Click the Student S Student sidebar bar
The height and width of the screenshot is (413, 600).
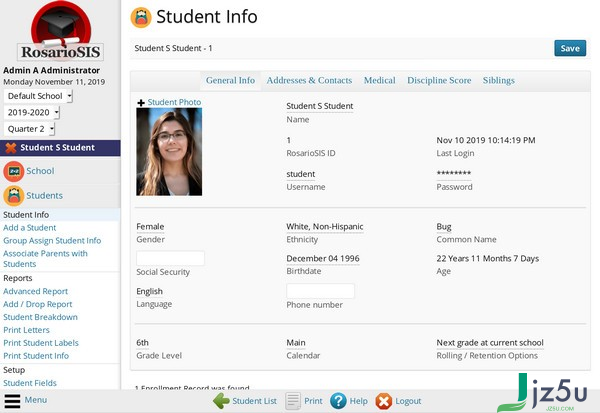(x=60, y=148)
